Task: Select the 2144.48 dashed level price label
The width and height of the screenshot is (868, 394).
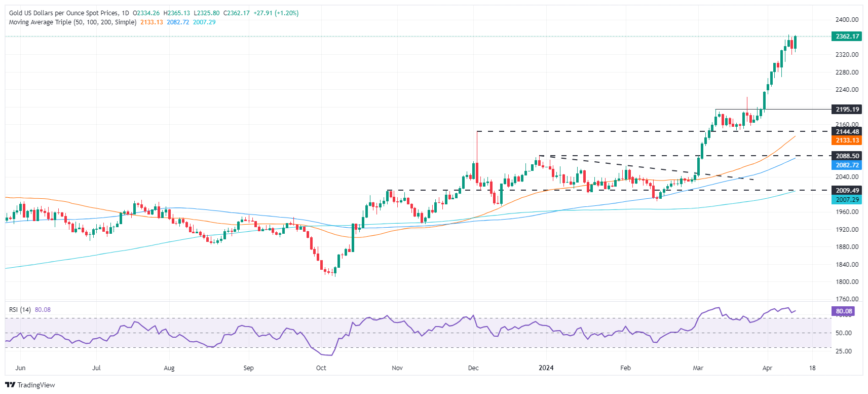Action: 847,132
